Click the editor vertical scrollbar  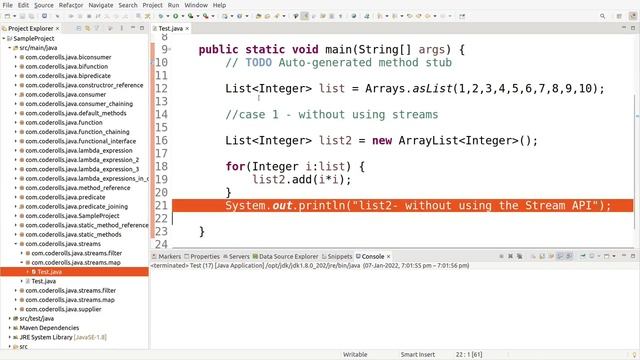(636, 163)
